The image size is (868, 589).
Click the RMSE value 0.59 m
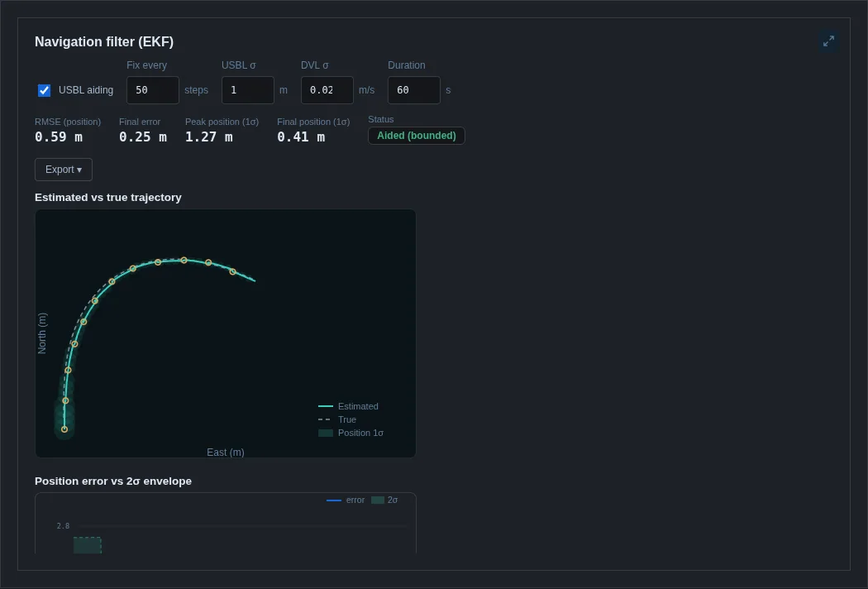(59, 136)
